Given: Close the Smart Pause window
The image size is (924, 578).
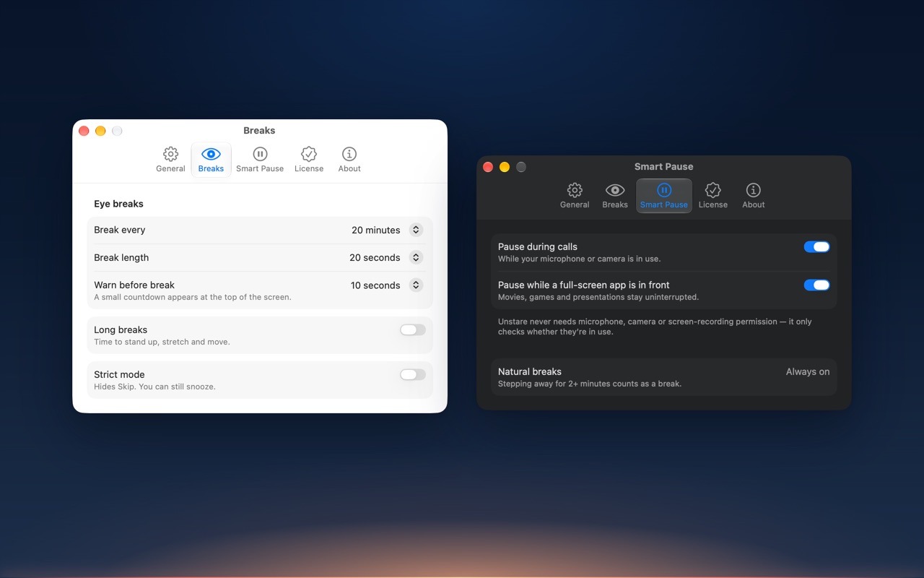Looking at the screenshot, I should coord(488,167).
